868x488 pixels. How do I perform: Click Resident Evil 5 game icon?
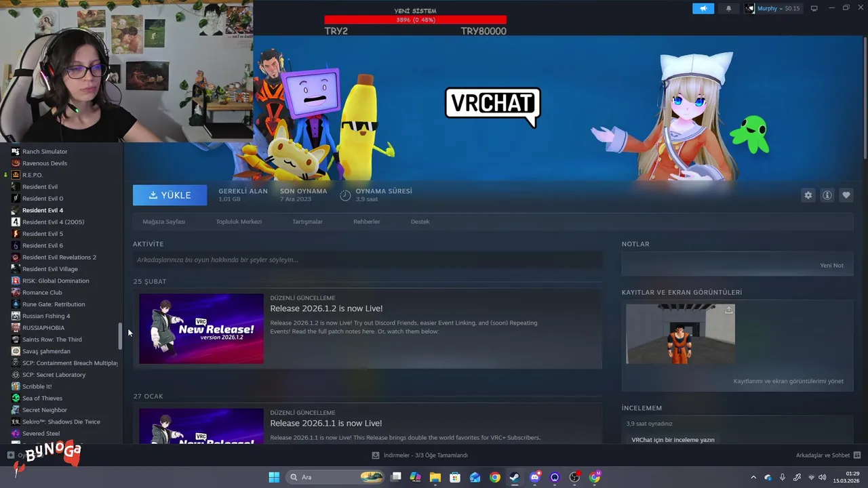point(16,234)
